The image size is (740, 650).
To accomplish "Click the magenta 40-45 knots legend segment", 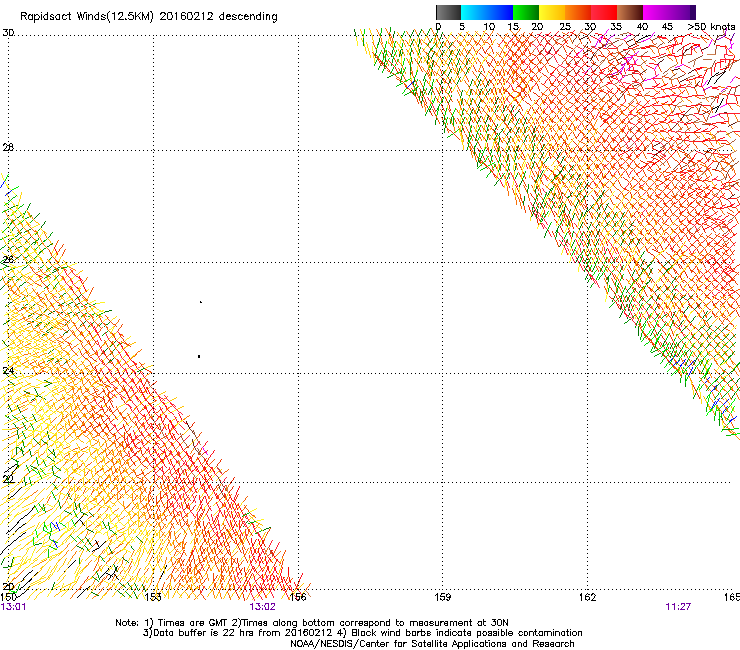I will pos(656,12).
